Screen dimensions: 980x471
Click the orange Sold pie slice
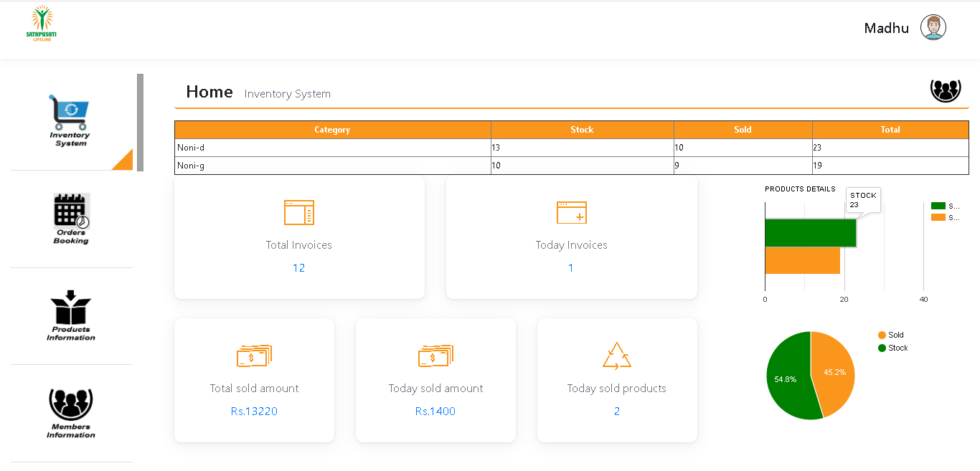point(834,373)
